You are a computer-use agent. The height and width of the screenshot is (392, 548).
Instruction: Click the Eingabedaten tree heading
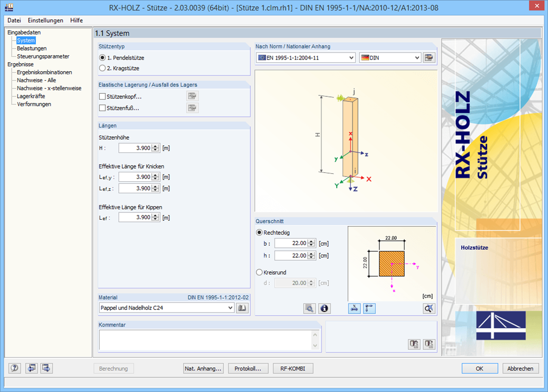click(24, 32)
